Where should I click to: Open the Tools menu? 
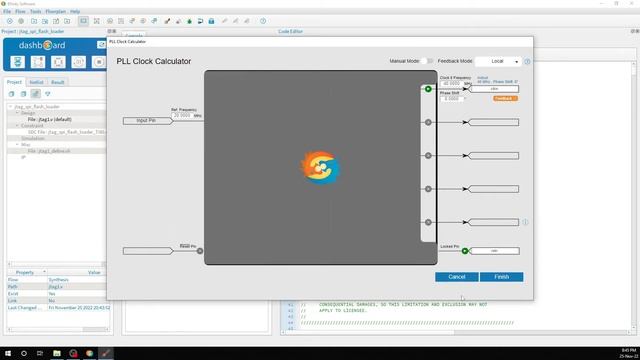(36, 11)
